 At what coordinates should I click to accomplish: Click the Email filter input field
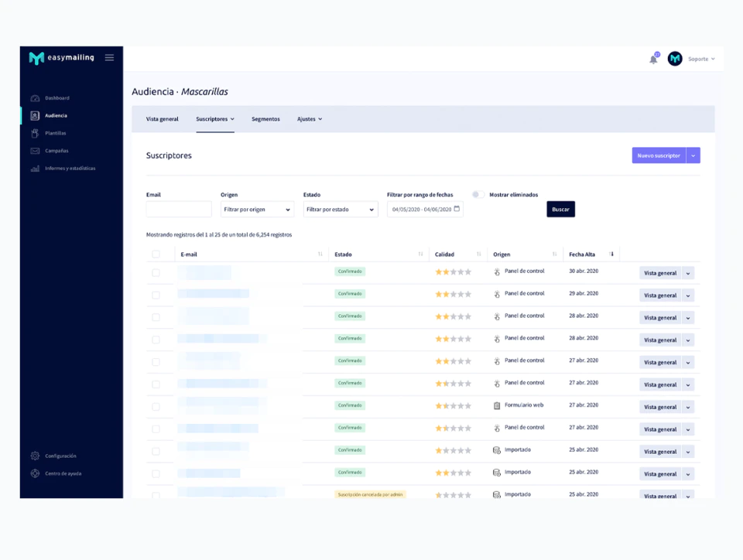(x=179, y=210)
